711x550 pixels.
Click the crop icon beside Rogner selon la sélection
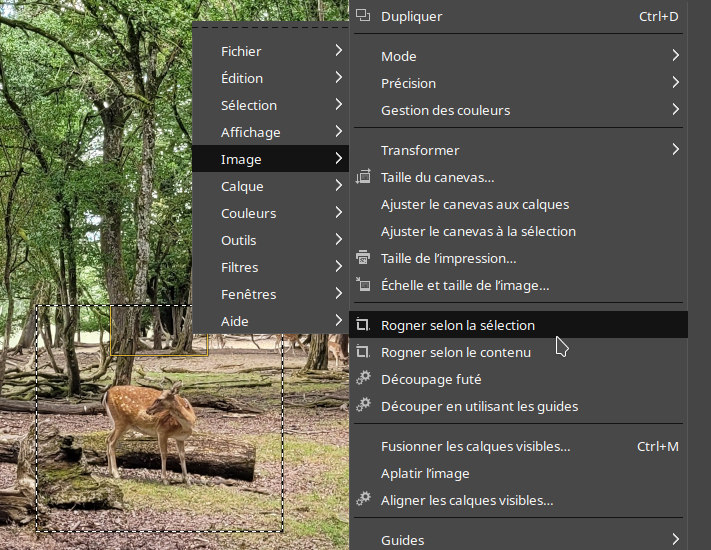pos(363,325)
